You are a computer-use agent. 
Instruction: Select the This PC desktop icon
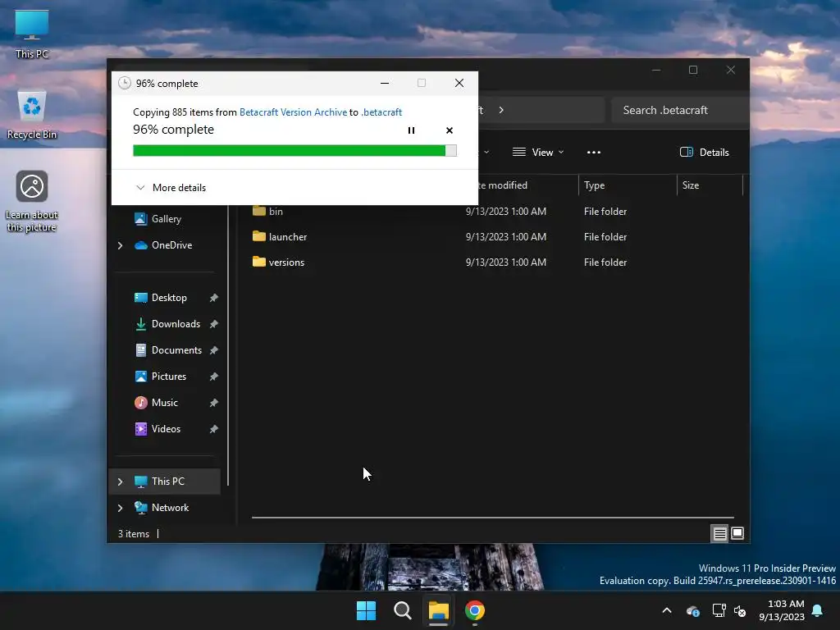32,34
